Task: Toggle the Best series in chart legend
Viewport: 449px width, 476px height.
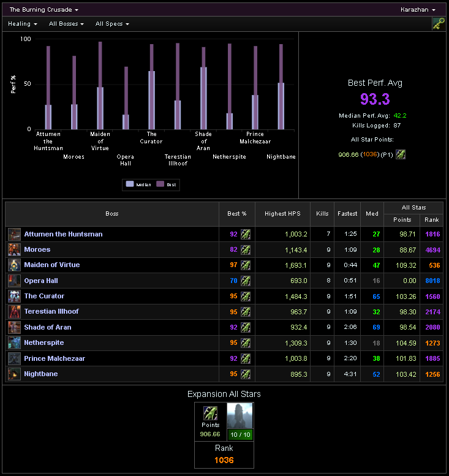Action: click(x=167, y=184)
